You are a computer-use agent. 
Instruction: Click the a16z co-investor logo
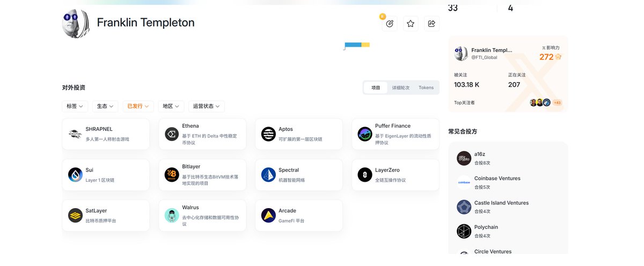[464, 158]
